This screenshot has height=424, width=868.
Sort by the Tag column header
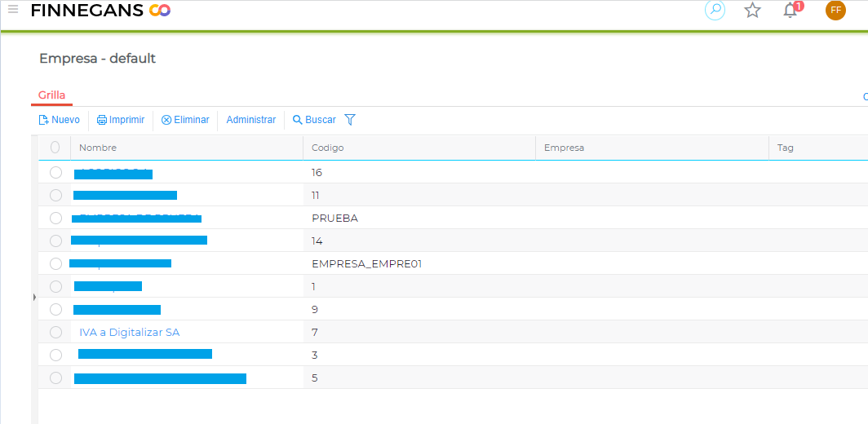[x=818, y=148]
